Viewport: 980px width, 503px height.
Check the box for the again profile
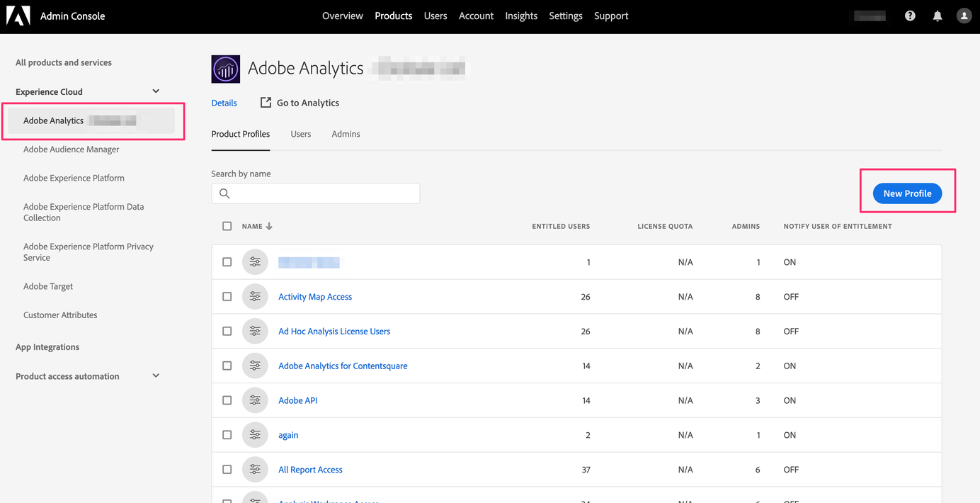click(227, 435)
